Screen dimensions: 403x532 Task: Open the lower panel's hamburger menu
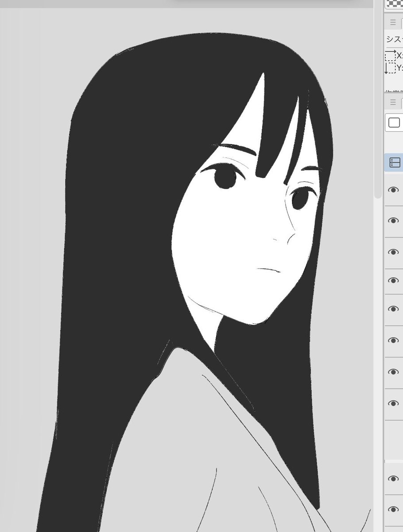click(x=393, y=102)
